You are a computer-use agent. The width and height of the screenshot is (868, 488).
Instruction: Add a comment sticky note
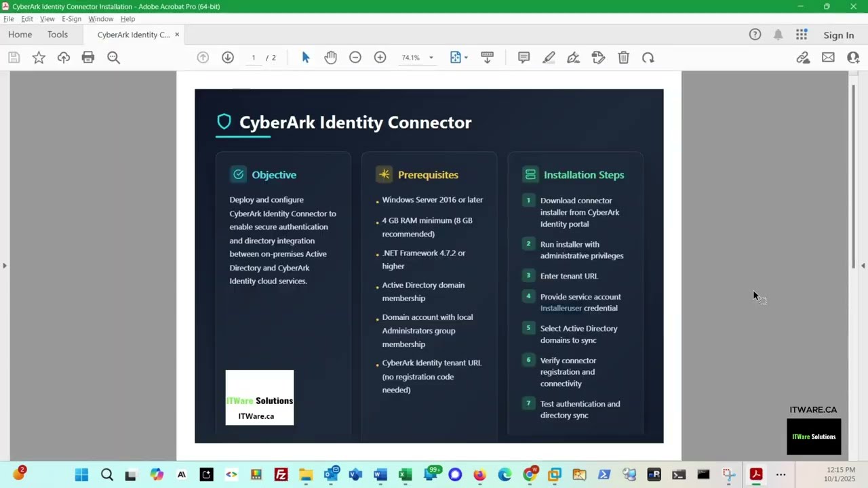point(524,58)
